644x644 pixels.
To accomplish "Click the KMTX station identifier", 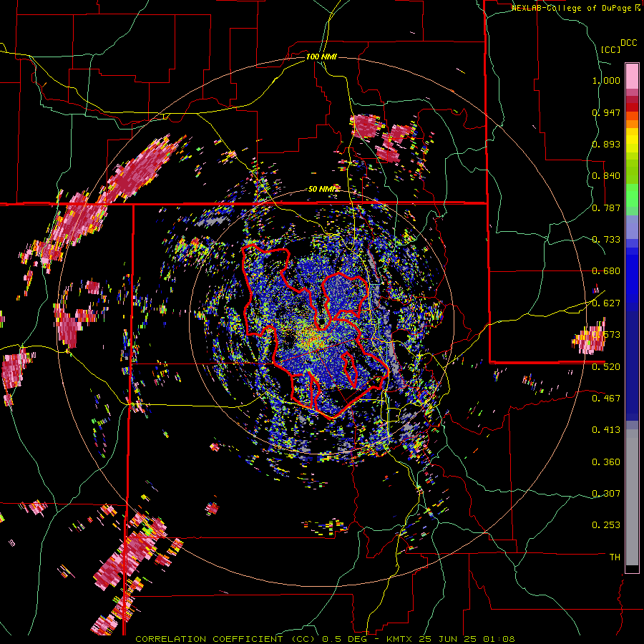I will pos(401,639).
